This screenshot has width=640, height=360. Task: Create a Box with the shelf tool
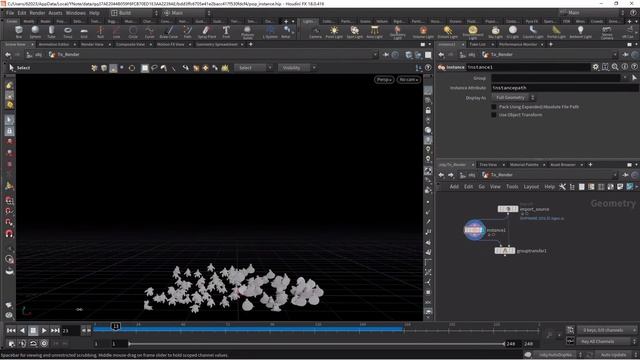(19, 31)
